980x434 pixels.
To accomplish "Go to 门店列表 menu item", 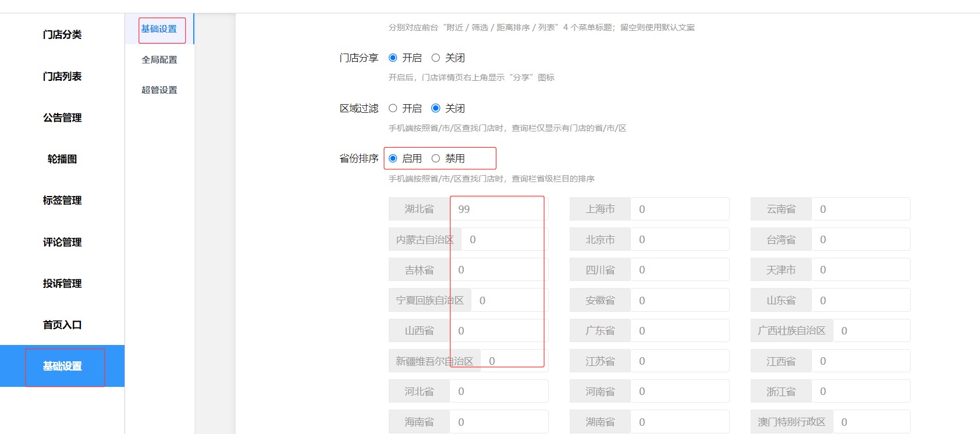I will coord(62,76).
